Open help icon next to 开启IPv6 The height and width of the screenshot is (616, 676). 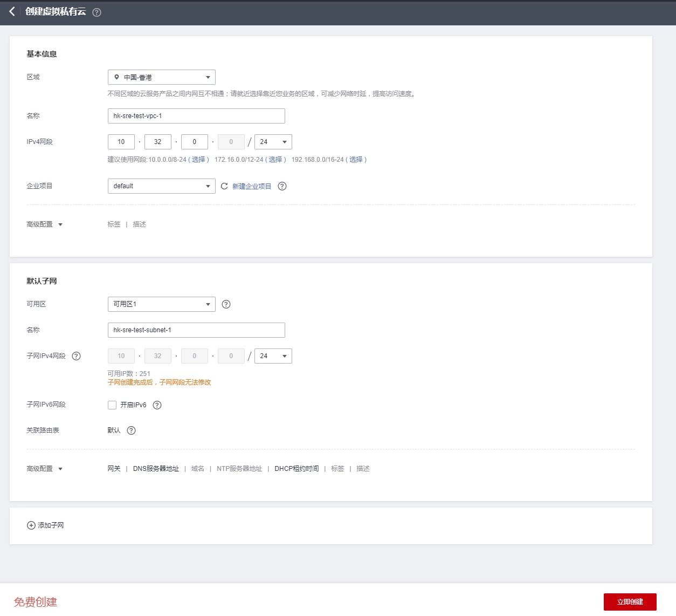pos(157,405)
